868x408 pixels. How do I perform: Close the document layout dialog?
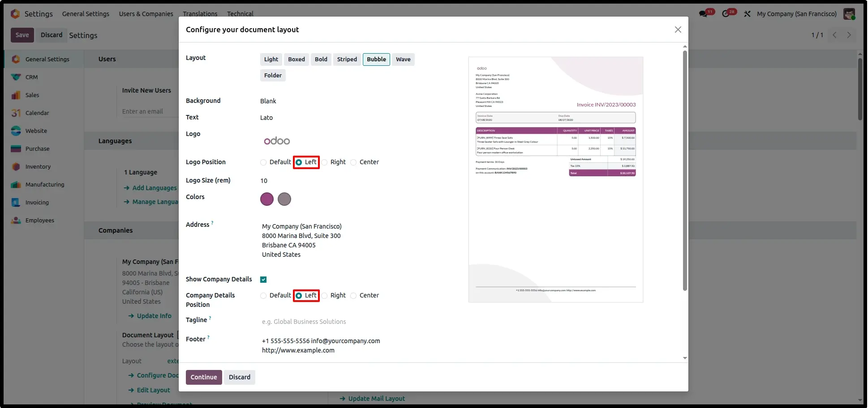678,30
